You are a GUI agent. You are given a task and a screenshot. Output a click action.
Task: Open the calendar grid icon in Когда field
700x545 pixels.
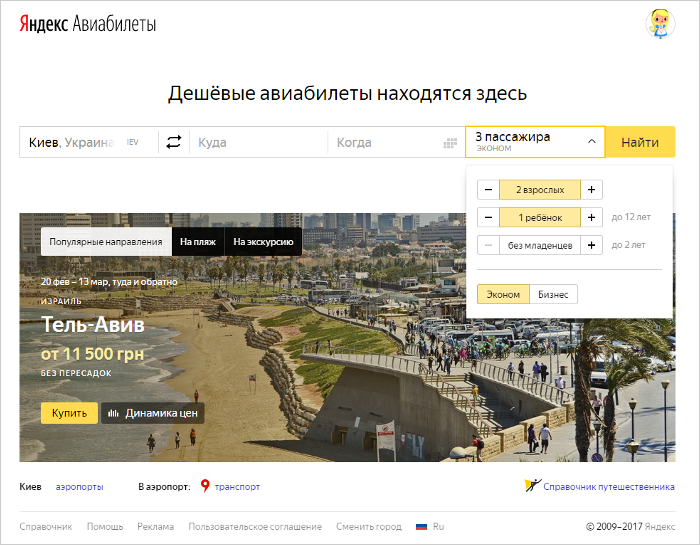pyautogui.click(x=450, y=143)
